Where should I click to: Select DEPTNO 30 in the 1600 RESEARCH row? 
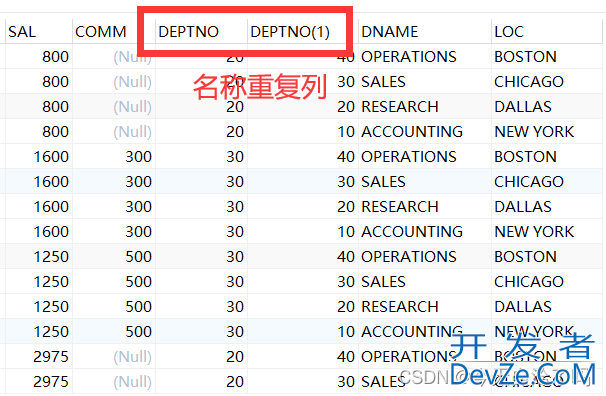(235, 207)
